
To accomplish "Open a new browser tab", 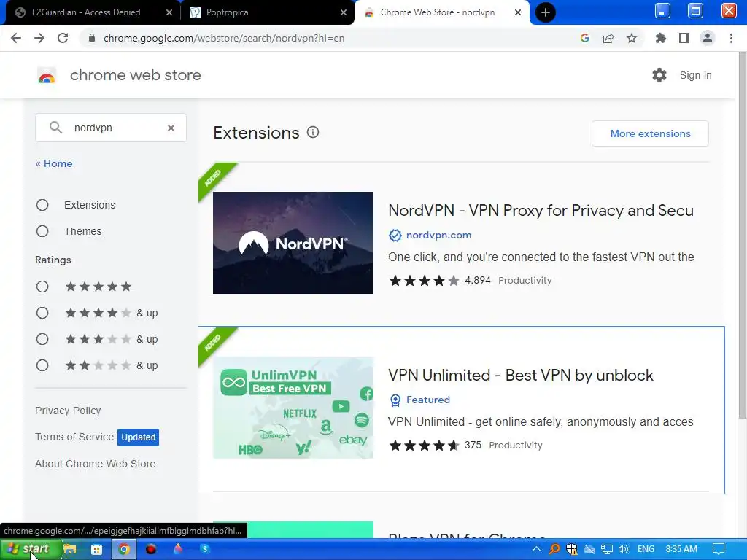I will pos(546,12).
